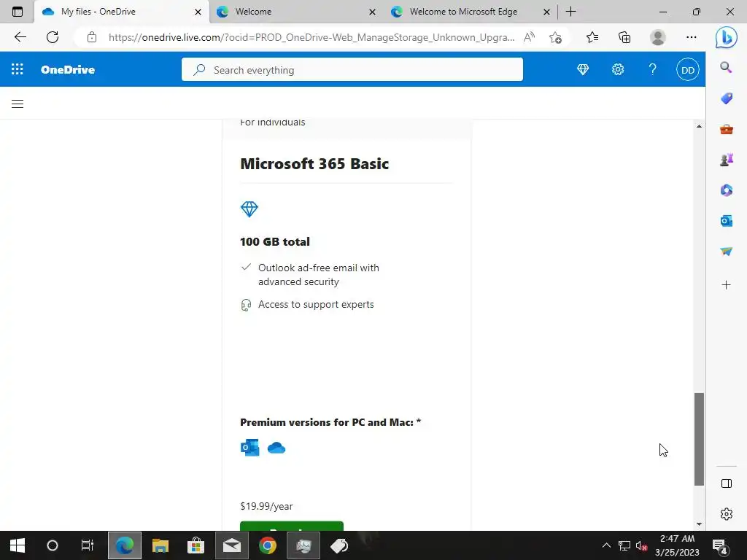Image resolution: width=747 pixels, height=560 pixels.
Task: Click the OneDrive brand link
Action: 68,69
